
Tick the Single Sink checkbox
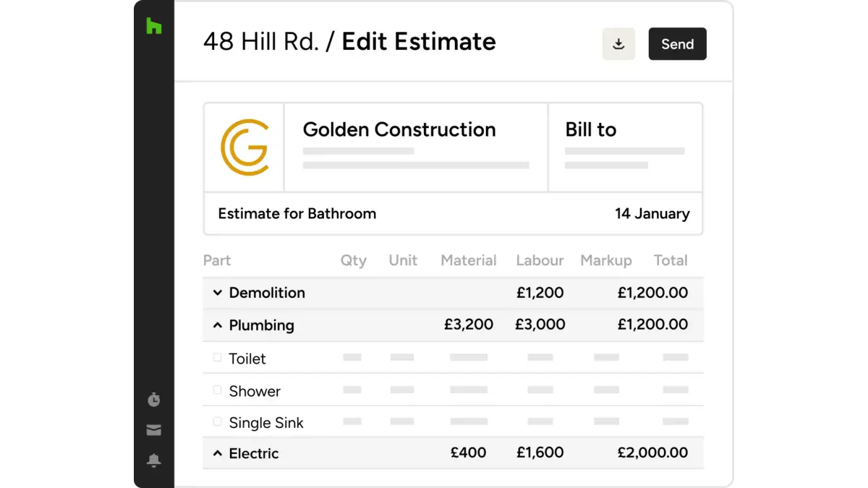point(217,421)
